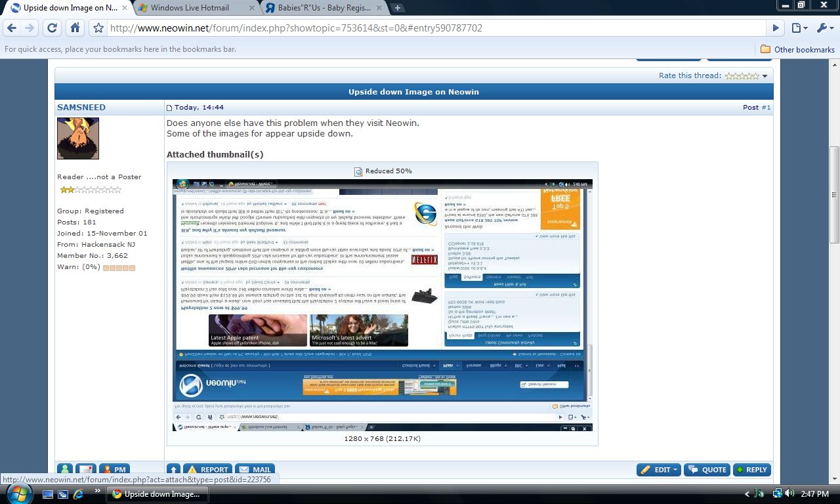Click the network icon in system tray
This screenshot has height=504, width=840.
[x=777, y=493]
